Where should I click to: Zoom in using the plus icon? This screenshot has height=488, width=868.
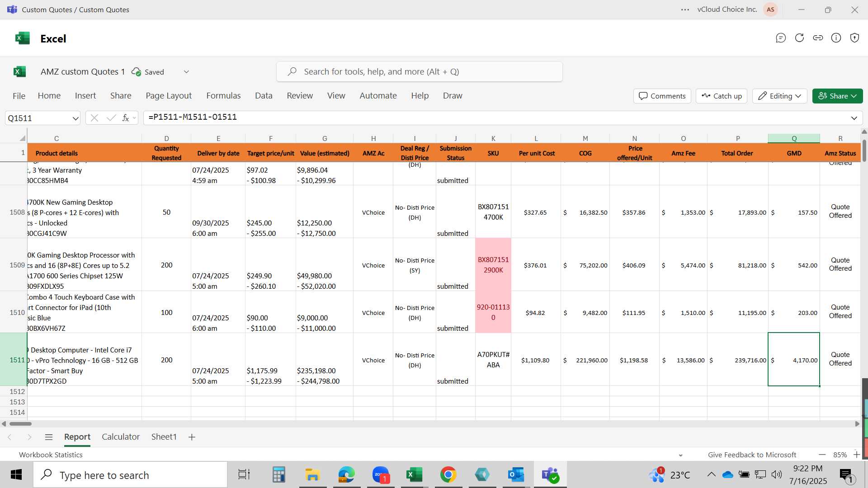click(x=856, y=455)
